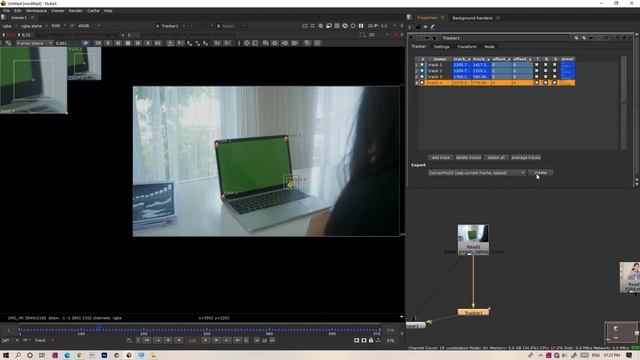This screenshot has width=640, height=360.
Task: Open the CornerPin2D export dropdown
Action: click(x=477, y=173)
